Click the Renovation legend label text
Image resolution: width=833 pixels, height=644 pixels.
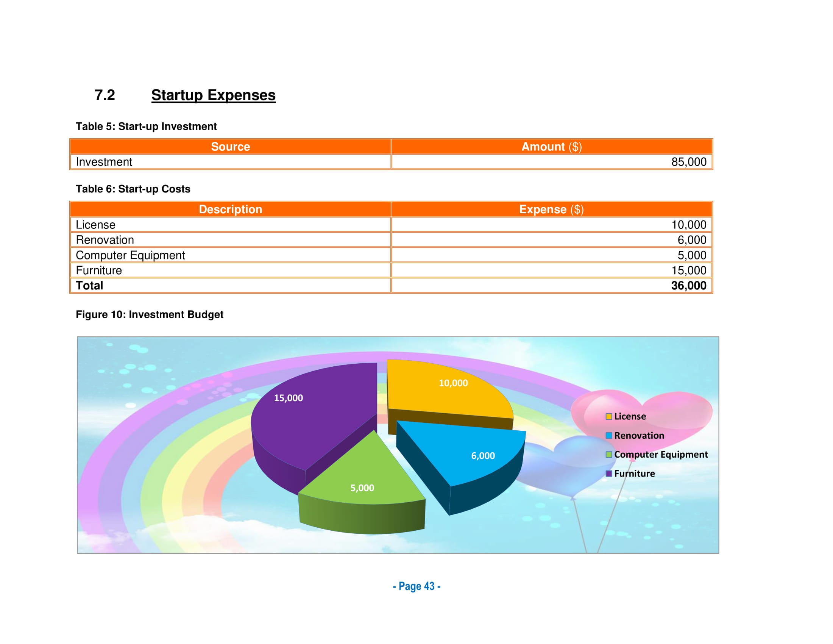639,435
